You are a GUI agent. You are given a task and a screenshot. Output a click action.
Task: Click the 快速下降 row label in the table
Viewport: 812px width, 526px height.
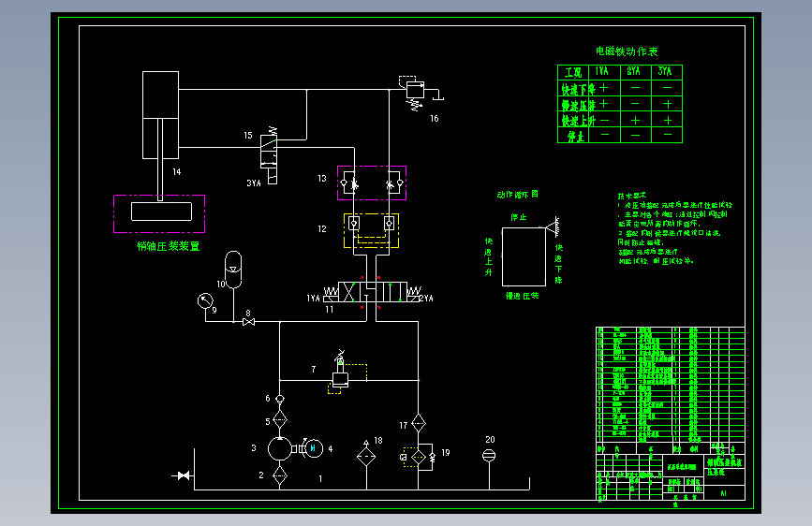[x=579, y=89]
